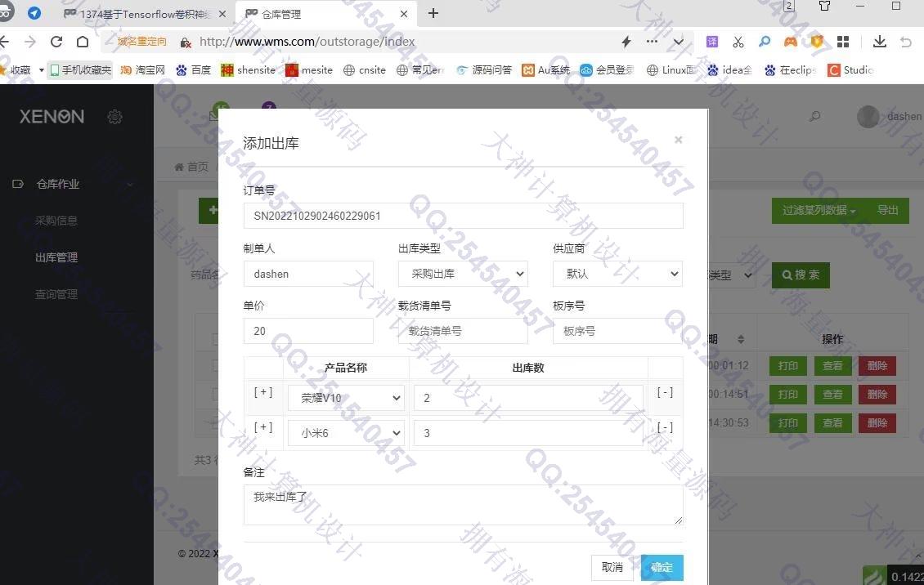Switch to the 1374基于Tensorflow tab
The height and width of the screenshot is (585, 924).
coord(145,14)
